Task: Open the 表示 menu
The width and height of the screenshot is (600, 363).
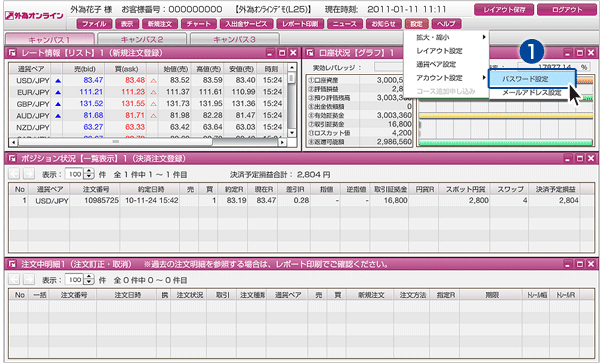Action: pyautogui.click(x=127, y=24)
